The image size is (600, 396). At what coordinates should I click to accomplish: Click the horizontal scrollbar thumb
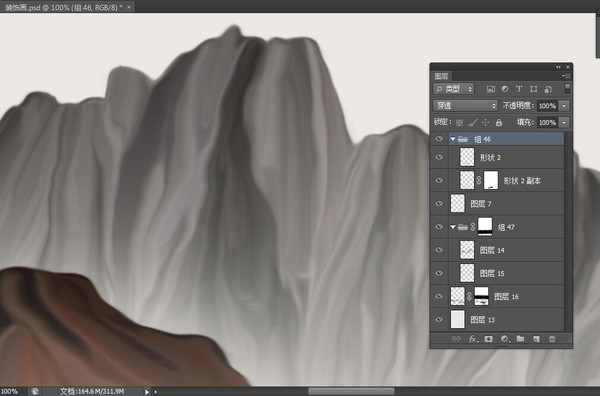click(351, 391)
